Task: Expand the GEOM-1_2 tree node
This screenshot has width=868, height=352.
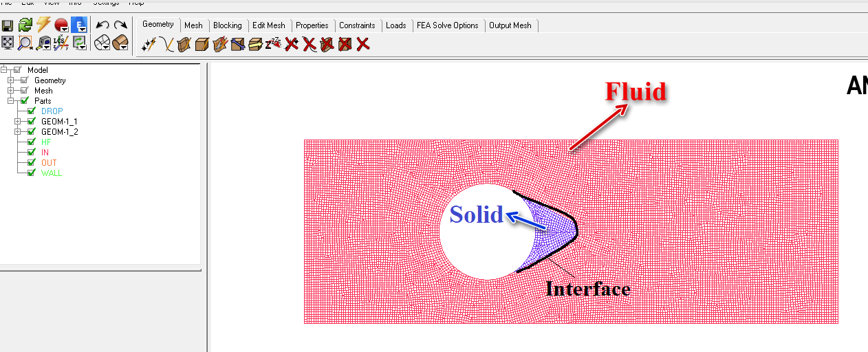Action: click(x=17, y=132)
